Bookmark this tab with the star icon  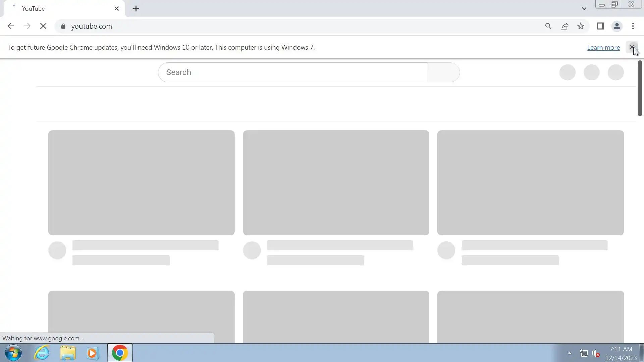coord(581,26)
